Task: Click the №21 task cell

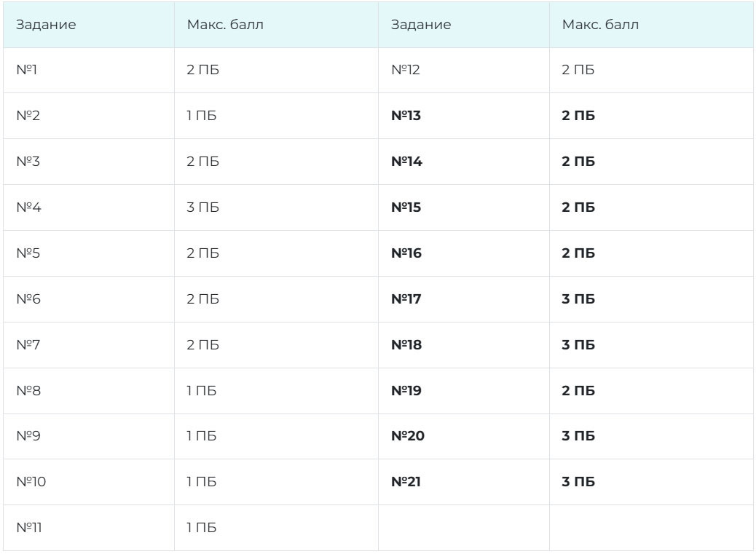Action: pos(406,482)
